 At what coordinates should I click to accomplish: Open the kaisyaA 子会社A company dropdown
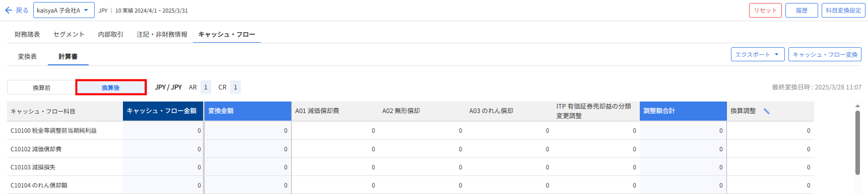pos(64,10)
